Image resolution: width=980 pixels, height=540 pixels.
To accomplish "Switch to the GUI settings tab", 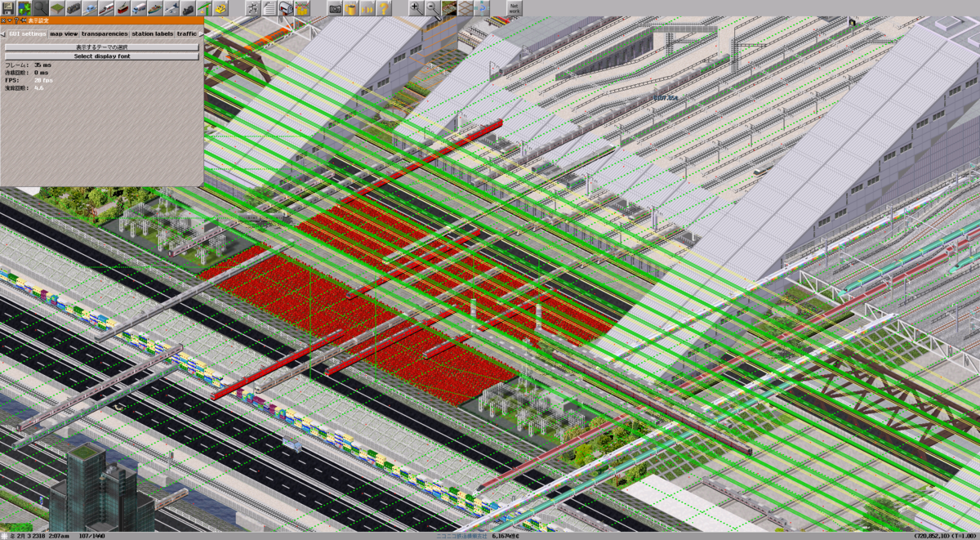I will coord(27,33).
